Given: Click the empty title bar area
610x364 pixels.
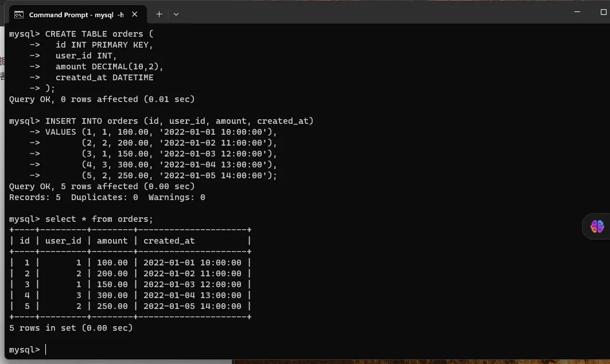Looking at the screenshot, I should coord(373,13).
